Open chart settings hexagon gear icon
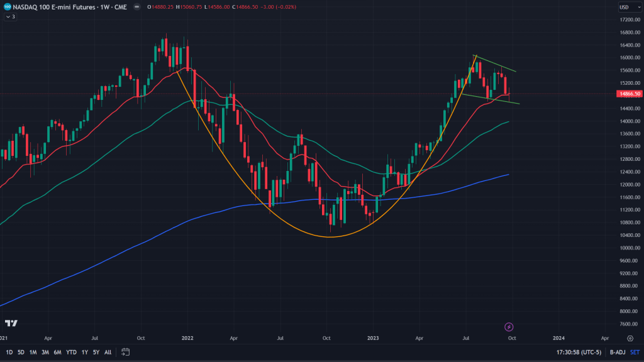Screen dimensions: 644x362 pos(630,337)
